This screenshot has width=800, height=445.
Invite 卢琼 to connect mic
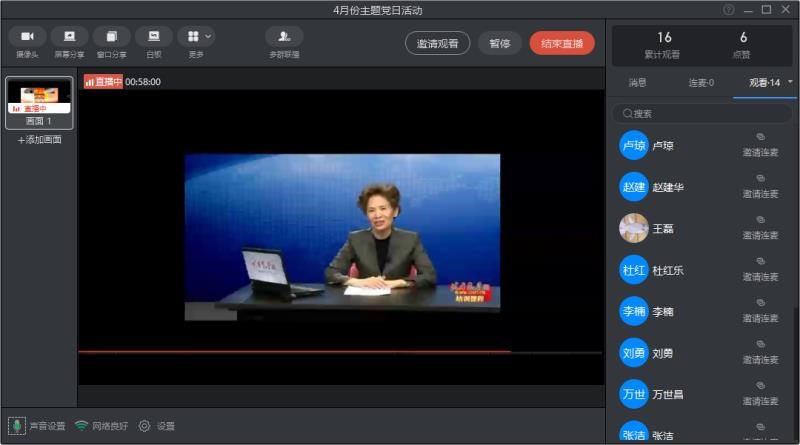click(760, 146)
